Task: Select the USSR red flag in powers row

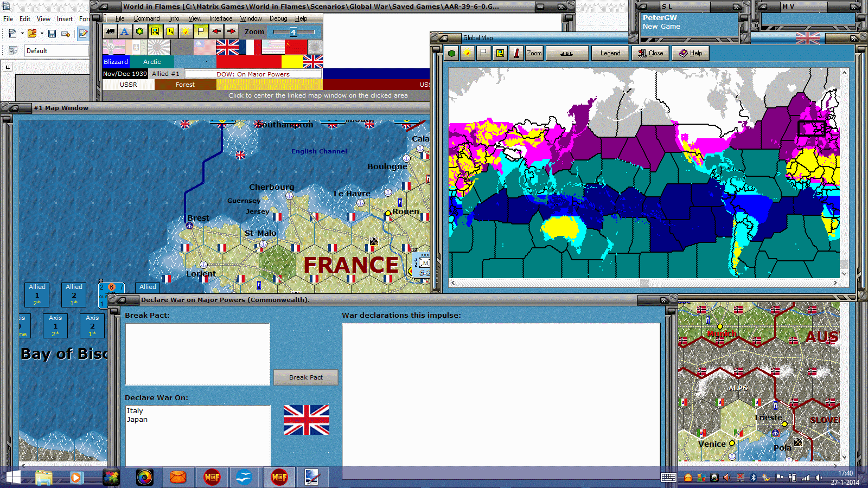Action: click(296, 47)
